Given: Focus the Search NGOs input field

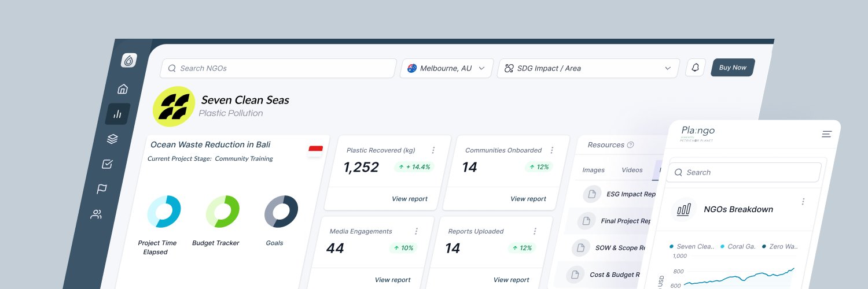Looking at the screenshot, I should (278, 68).
